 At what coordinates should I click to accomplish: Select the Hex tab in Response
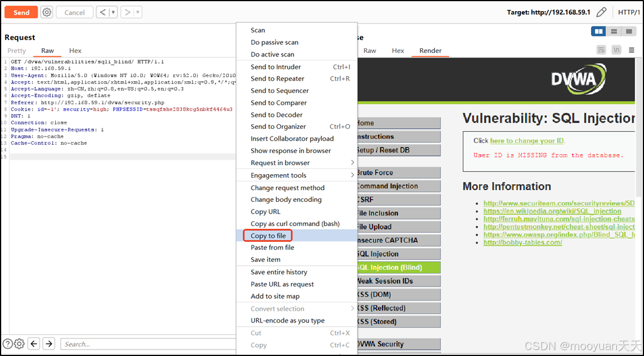(398, 51)
